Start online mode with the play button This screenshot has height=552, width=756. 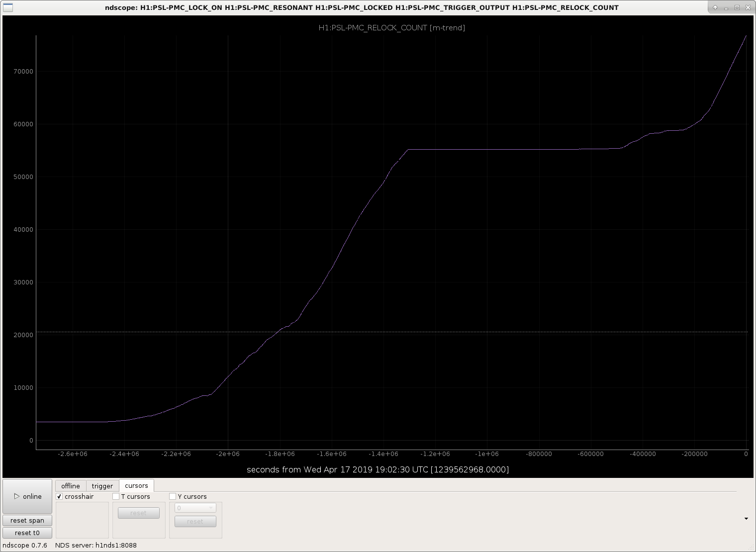click(x=27, y=496)
